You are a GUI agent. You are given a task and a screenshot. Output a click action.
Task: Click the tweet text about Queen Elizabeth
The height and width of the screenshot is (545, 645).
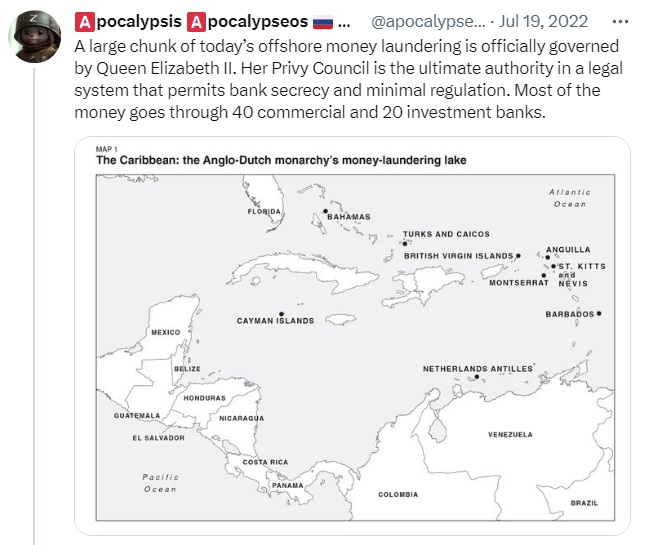click(x=348, y=79)
